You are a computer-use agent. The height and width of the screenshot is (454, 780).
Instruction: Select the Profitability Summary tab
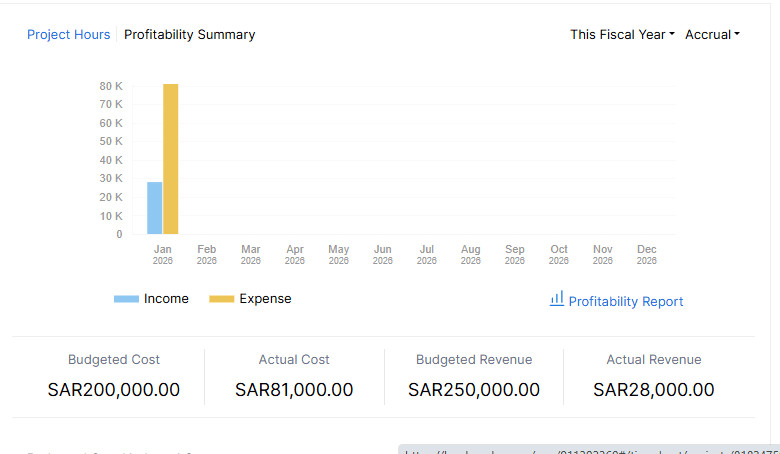click(x=189, y=34)
